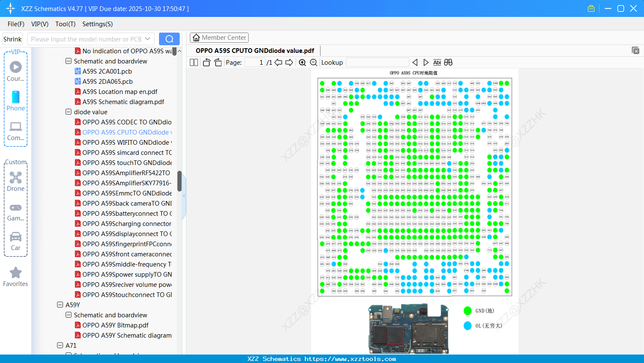Open the Tool(T) menu

(66, 24)
